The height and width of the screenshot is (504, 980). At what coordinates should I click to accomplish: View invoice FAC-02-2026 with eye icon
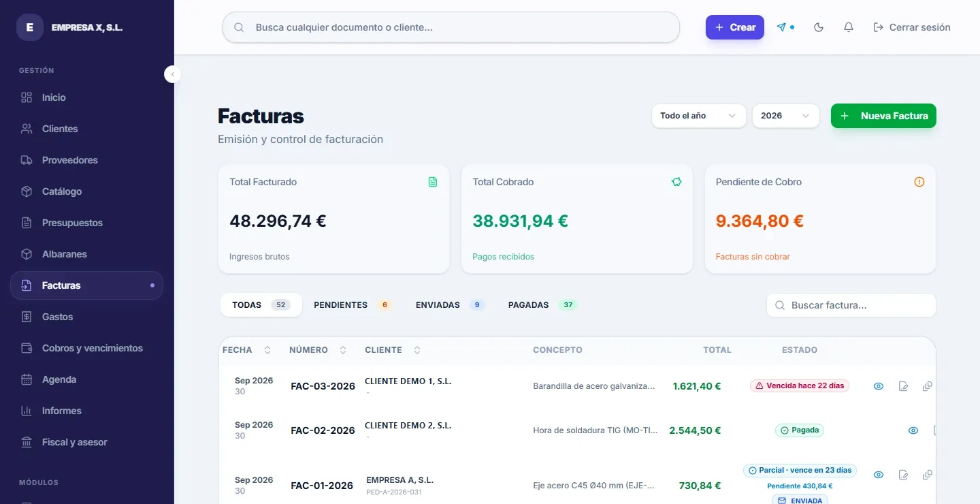pos(913,430)
